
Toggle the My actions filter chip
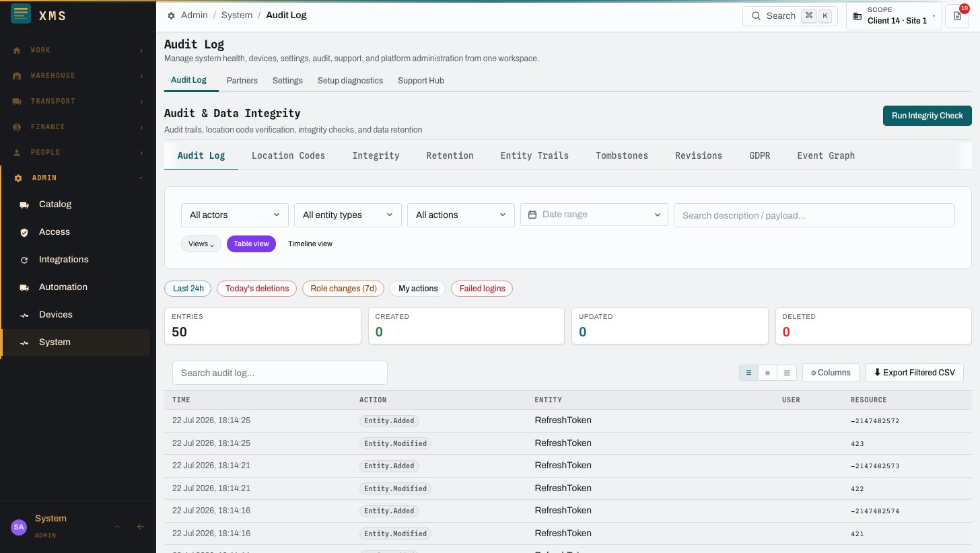[x=418, y=289]
